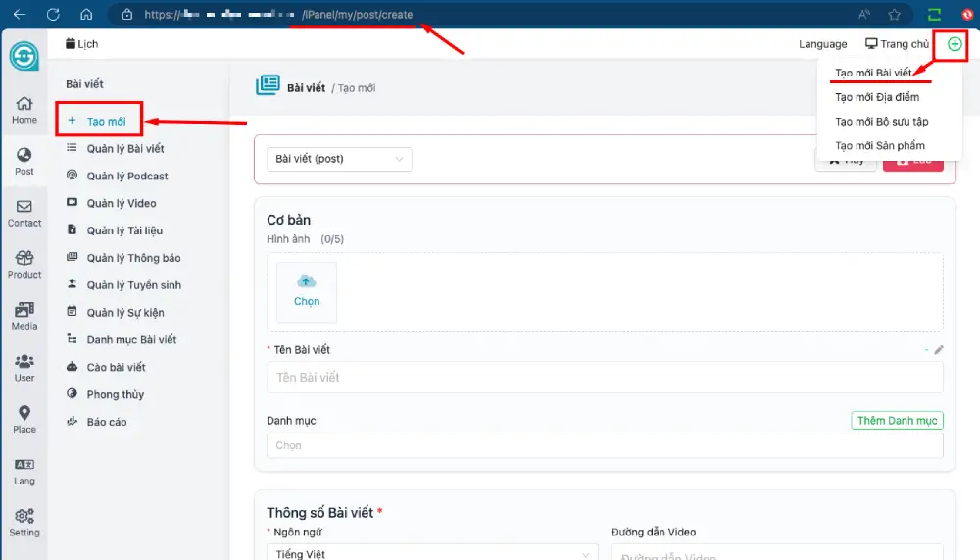Select the Product icon in sidebar
980x560 pixels.
coord(24,264)
